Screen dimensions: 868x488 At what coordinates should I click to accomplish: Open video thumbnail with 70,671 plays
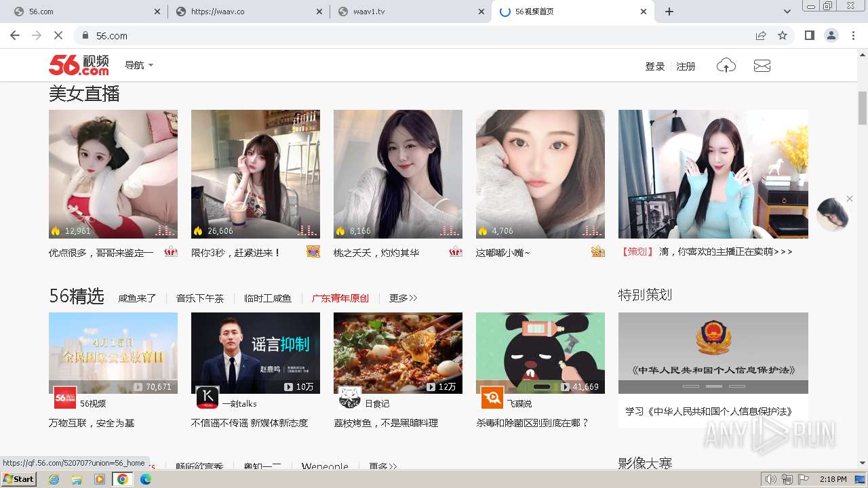pyautogui.click(x=113, y=352)
